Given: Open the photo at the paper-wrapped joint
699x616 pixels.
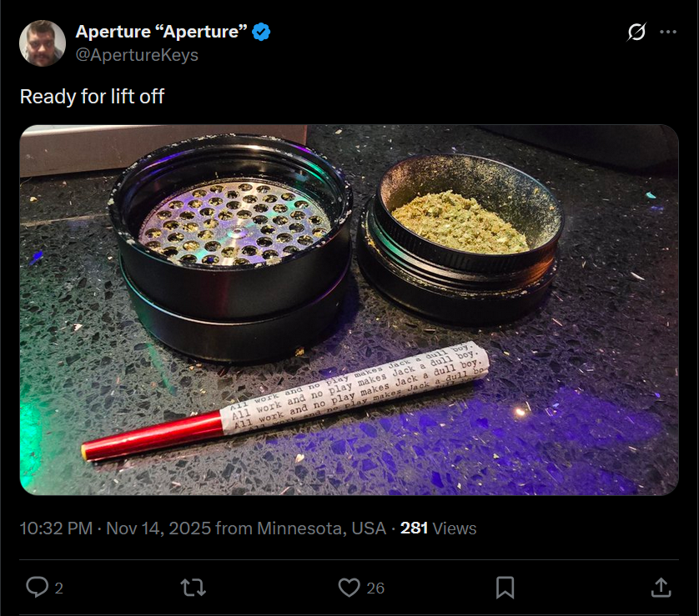Looking at the screenshot, I should (x=285, y=401).
